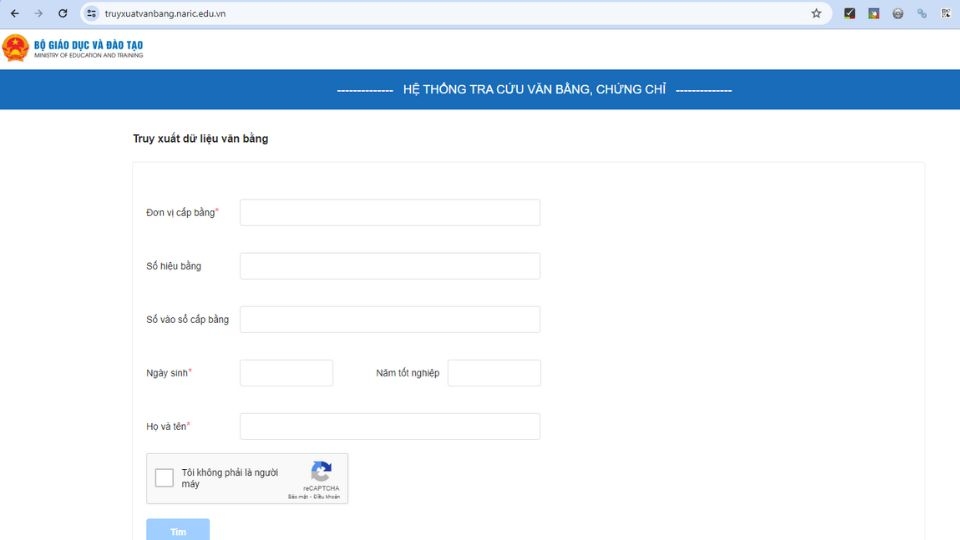Open site information icon in address bar
Image resolution: width=960 pixels, height=540 pixels.
(91, 13)
